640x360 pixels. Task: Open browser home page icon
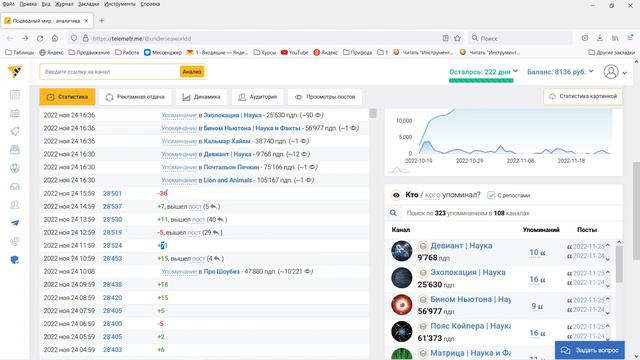click(x=55, y=38)
